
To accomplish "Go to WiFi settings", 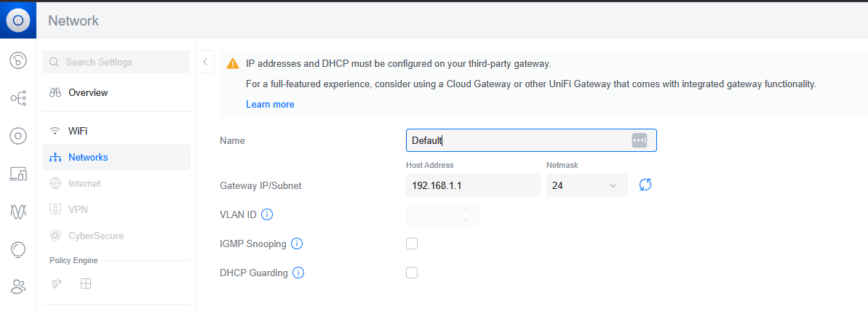I will pyautogui.click(x=78, y=131).
